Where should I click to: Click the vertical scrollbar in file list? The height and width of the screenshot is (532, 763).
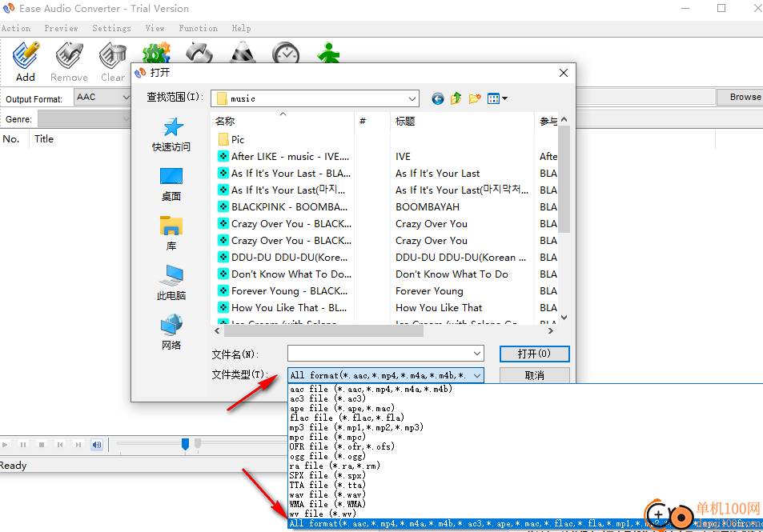564,179
